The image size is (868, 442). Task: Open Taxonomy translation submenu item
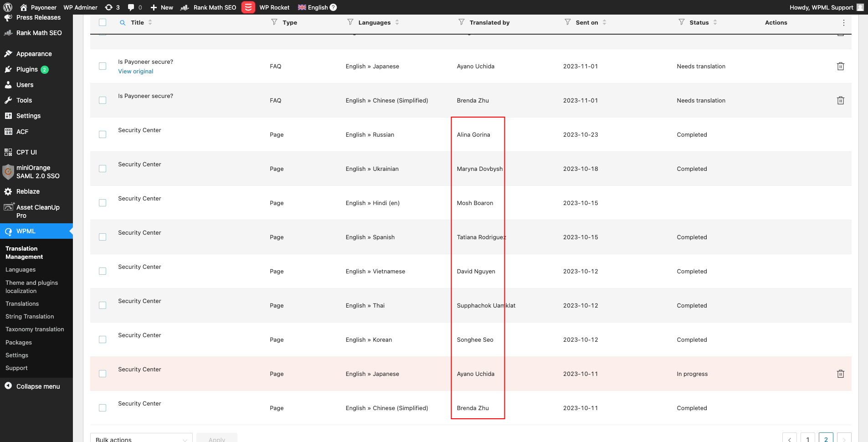click(x=35, y=329)
